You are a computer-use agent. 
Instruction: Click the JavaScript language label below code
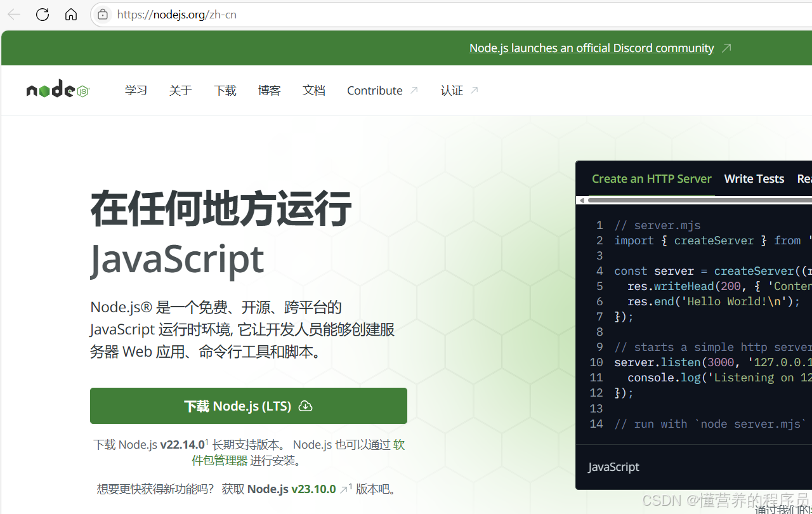point(613,467)
